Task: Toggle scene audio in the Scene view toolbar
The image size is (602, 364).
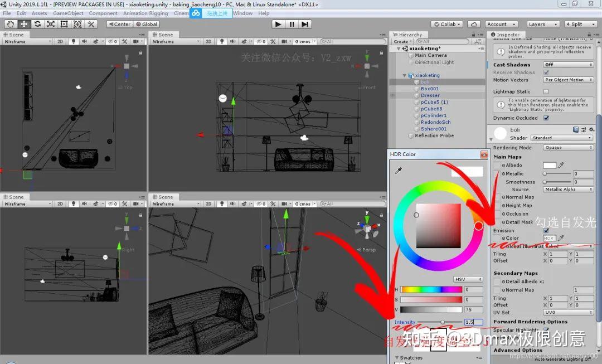Action: [85, 41]
